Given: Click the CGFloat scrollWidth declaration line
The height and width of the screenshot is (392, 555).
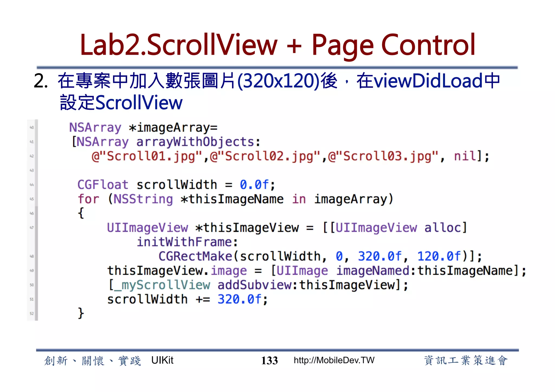Looking at the screenshot, I should (x=176, y=185).
